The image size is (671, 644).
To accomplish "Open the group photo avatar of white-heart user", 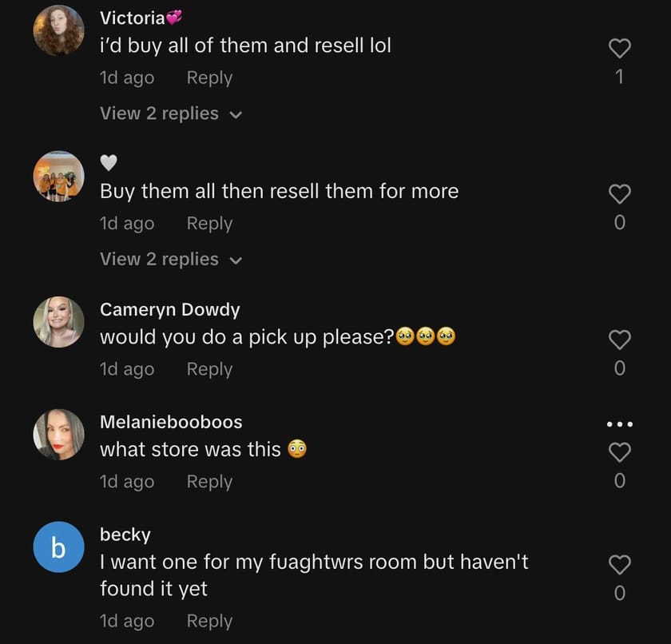I will (58, 177).
